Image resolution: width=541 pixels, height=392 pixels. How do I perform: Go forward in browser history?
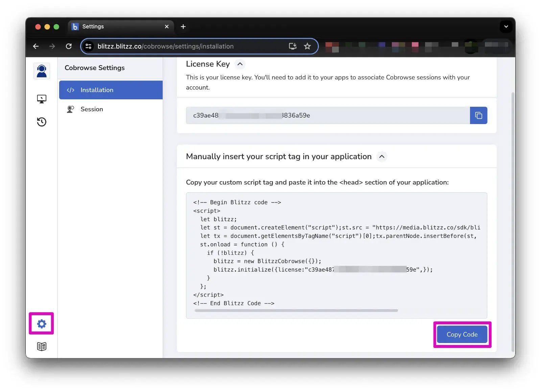[52, 46]
